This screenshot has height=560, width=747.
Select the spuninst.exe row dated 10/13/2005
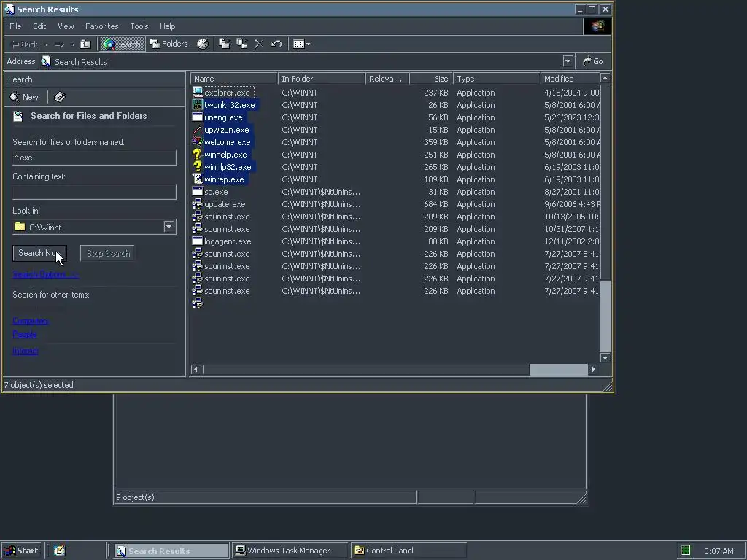395,217
